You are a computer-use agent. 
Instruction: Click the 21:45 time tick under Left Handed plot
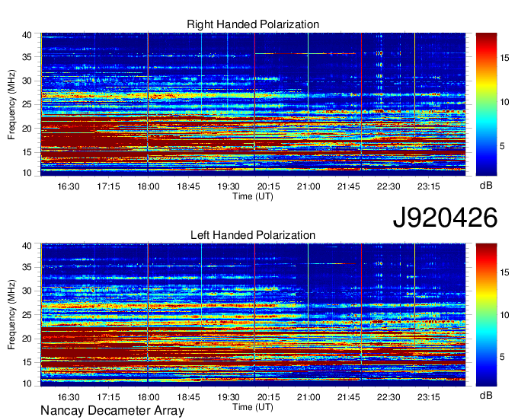[349, 397]
